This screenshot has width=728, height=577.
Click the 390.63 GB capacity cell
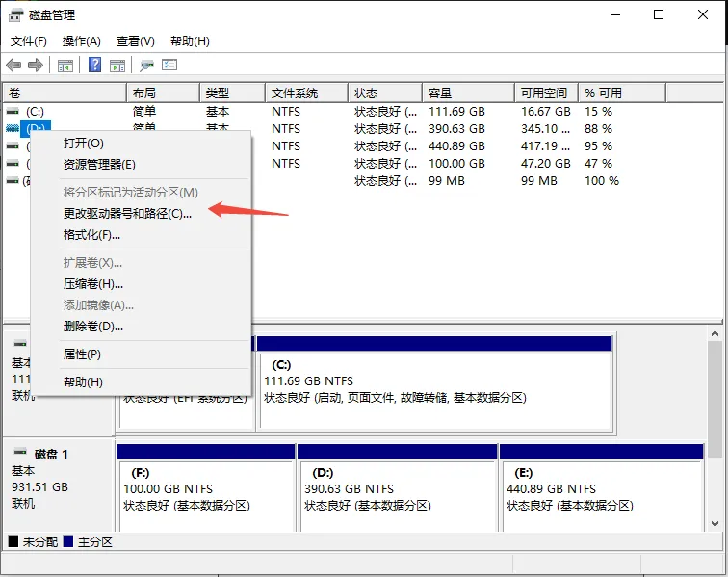(456, 129)
